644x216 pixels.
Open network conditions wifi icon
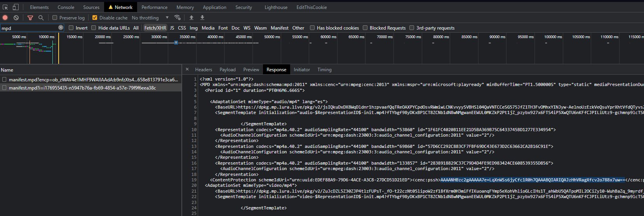pyautogui.click(x=178, y=18)
